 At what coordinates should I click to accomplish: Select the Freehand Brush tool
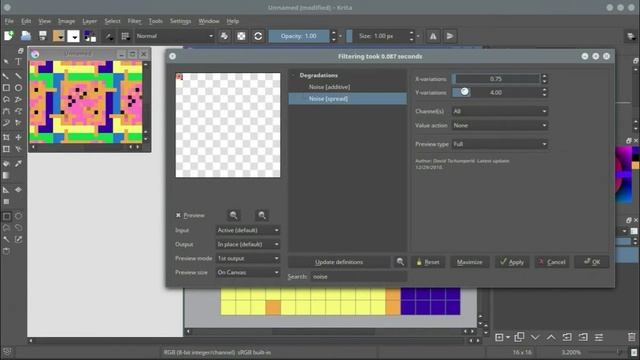point(6,76)
